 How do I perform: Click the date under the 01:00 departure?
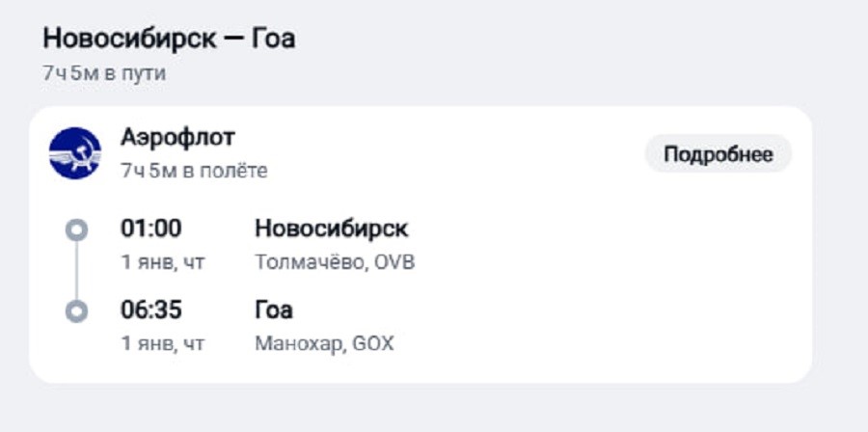pos(162,261)
